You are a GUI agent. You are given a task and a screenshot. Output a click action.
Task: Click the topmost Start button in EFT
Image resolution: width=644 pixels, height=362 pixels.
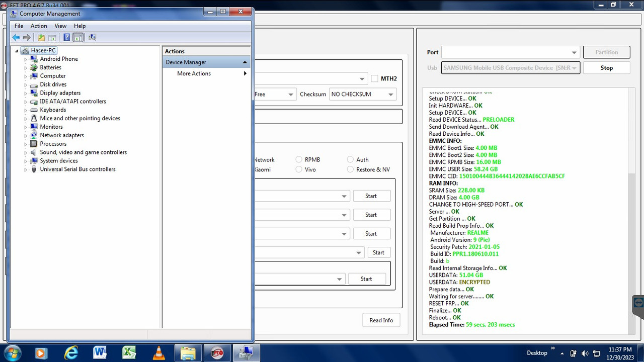371,196
